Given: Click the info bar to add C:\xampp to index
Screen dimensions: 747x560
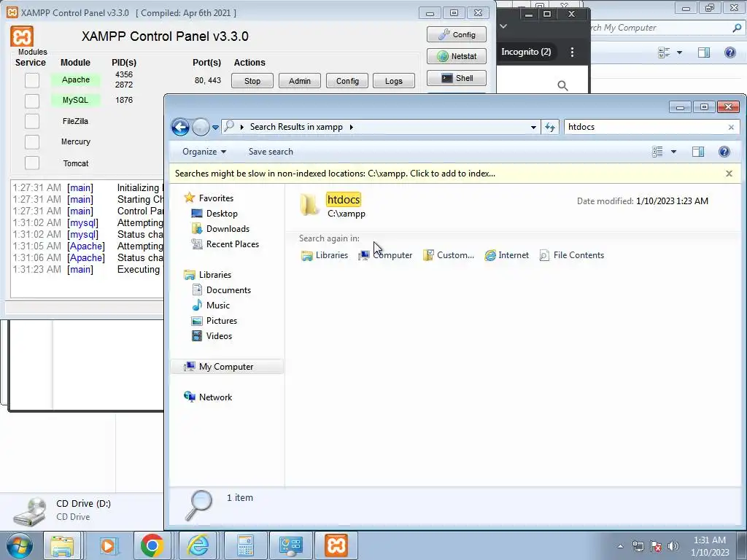Looking at the screenshot, I should coord(335,174).
